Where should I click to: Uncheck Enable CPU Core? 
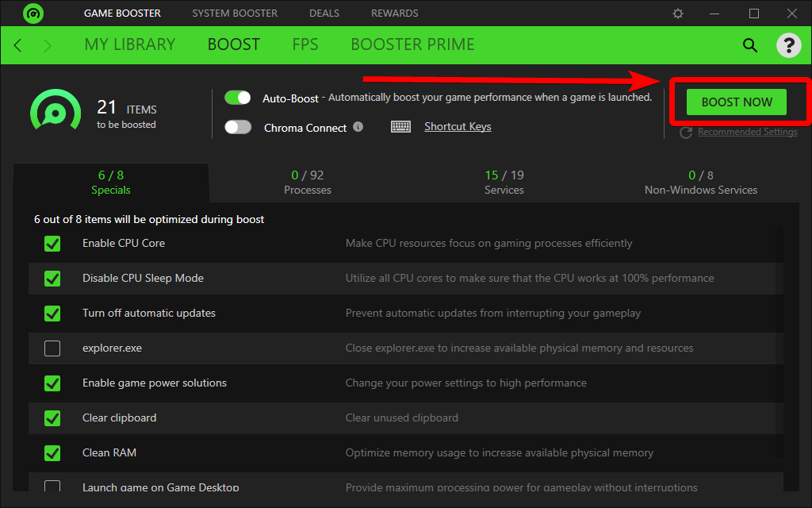[52, 244]
